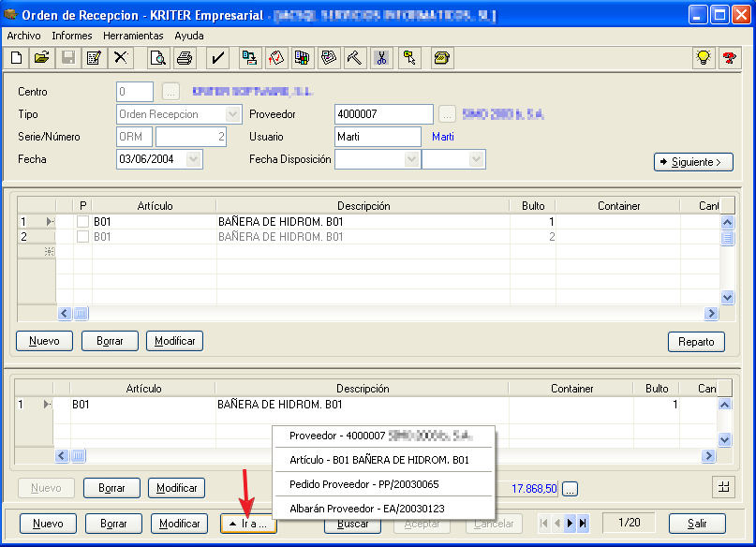Go to next record navigation arrow
The height and width of the screenshot is (547, 756).
pos(570,523)
